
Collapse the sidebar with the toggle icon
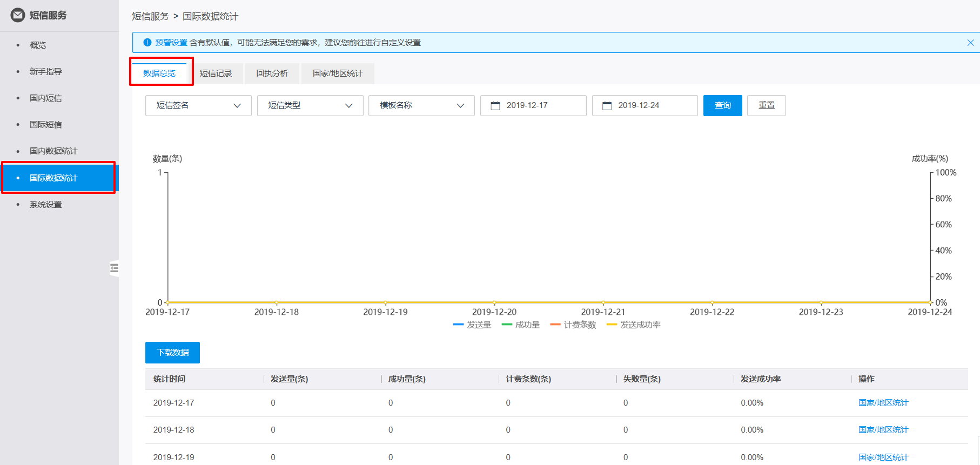[x=114, y=268]
